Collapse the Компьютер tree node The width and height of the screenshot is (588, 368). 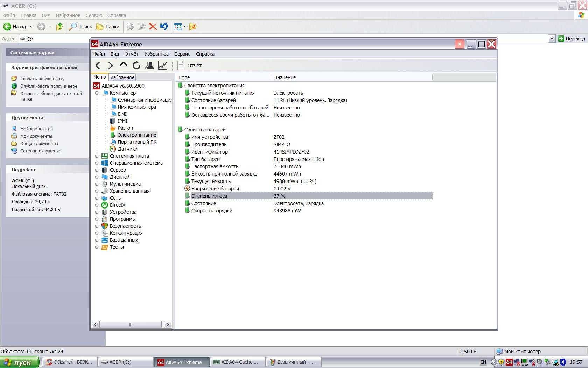pyautogui.click(x=97, y=93)
